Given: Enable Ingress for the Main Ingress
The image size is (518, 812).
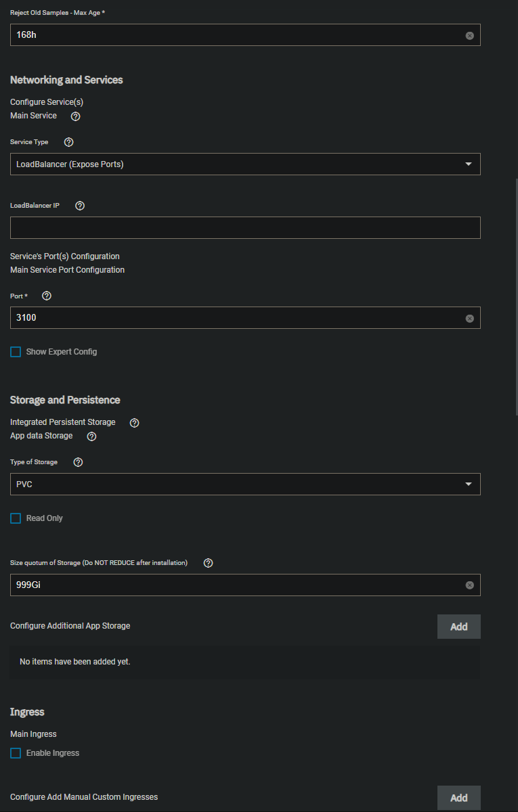Looking at the screenshot, I should tap(15, 752).
